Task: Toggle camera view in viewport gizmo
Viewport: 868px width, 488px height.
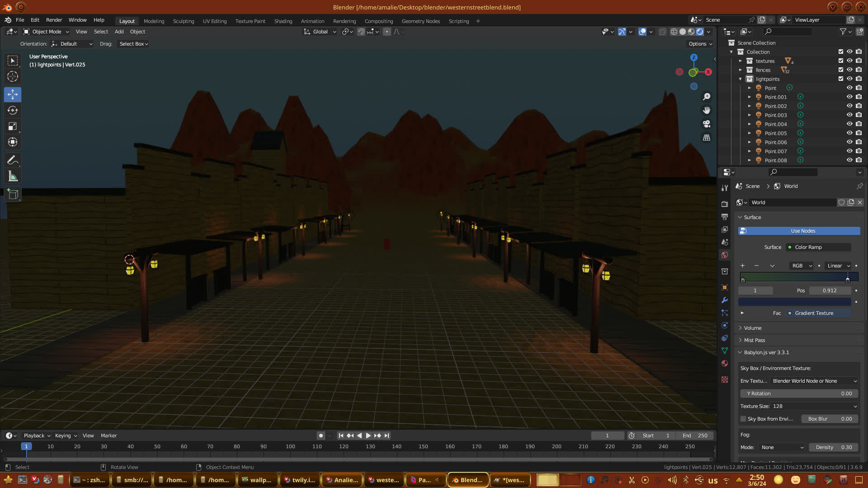Action: pos(707,124)
